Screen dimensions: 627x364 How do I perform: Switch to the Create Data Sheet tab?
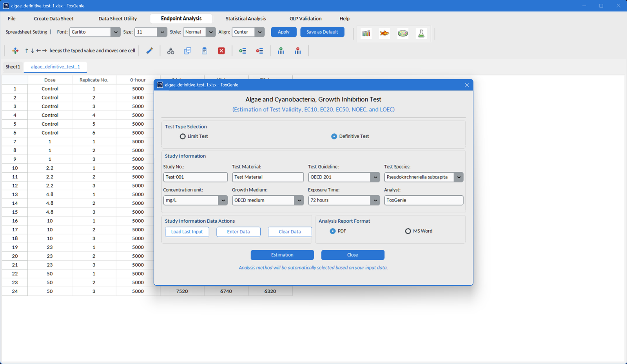pyautogui.click(x=53, y=18)
